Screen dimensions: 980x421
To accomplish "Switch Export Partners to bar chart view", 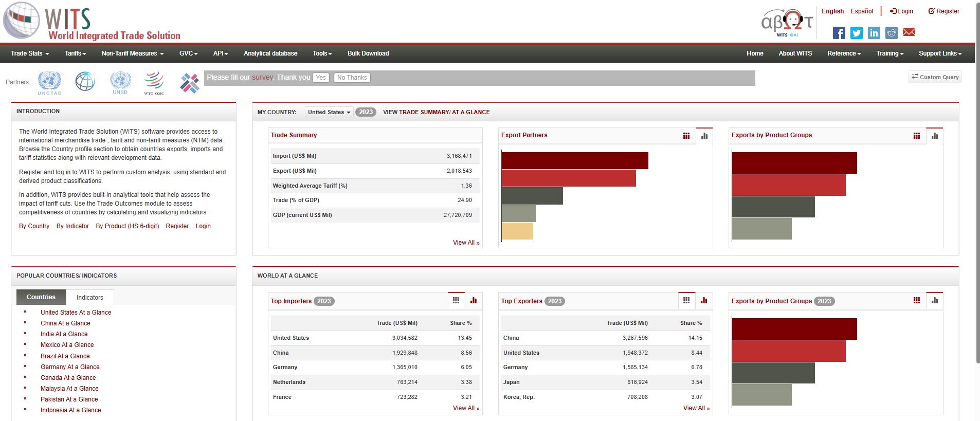I will [x=704, y=136].
